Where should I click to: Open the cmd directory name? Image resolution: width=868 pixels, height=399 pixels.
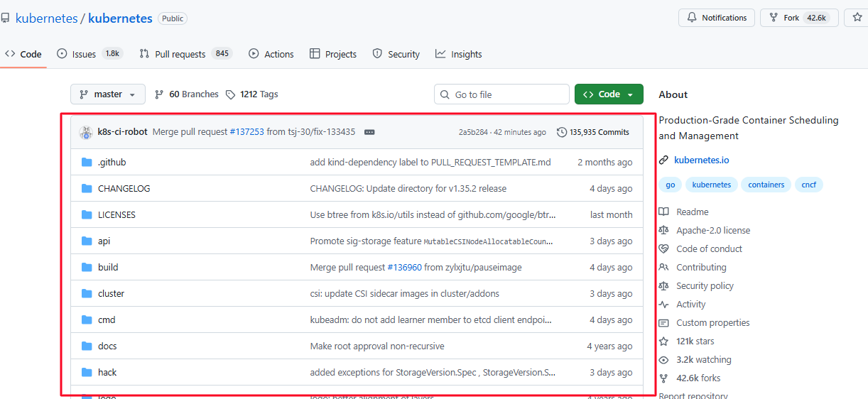(x=107, y=320)
